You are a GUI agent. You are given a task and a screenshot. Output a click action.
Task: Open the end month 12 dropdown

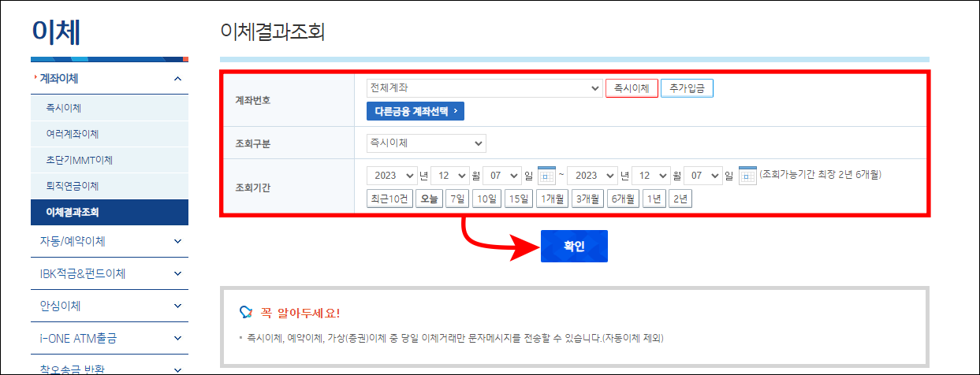point(650,175)
